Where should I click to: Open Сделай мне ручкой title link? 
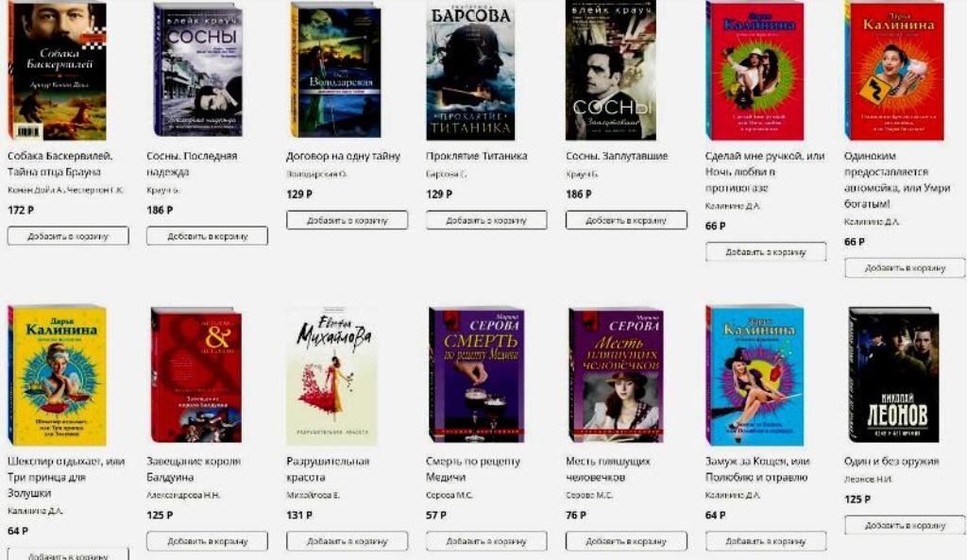click(x=765, y=172)
